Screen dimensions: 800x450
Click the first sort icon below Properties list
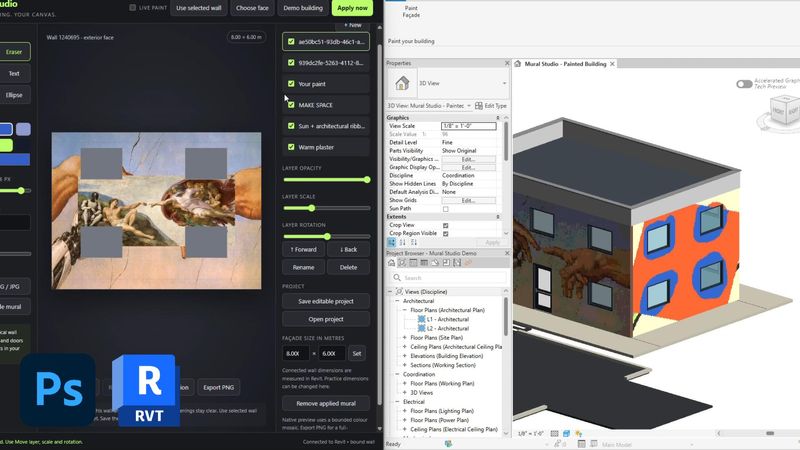[x=403, y=242]
